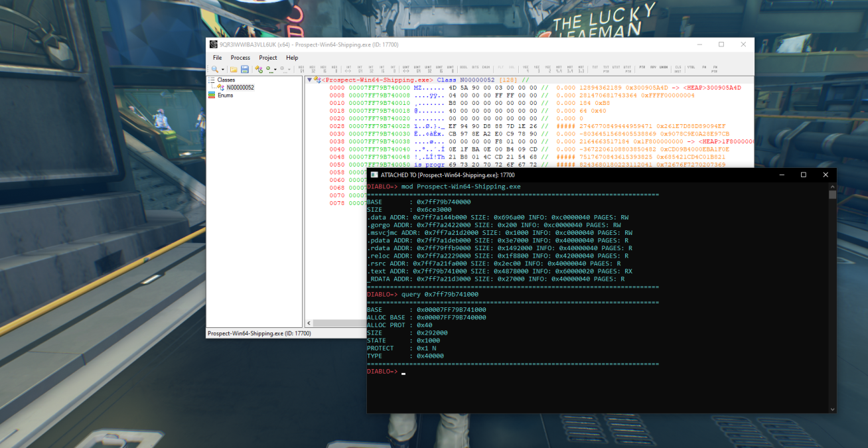
Task: Set node to UINT8 type
Action: [451, 68]
